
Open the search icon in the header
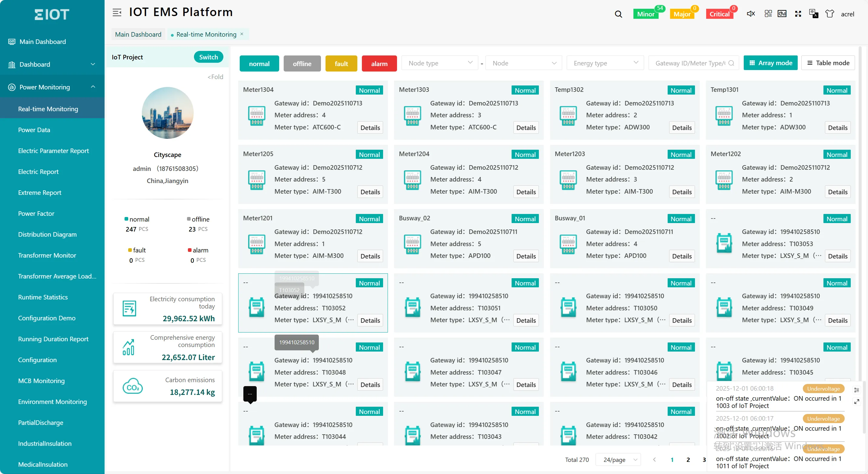pos(619,14)
